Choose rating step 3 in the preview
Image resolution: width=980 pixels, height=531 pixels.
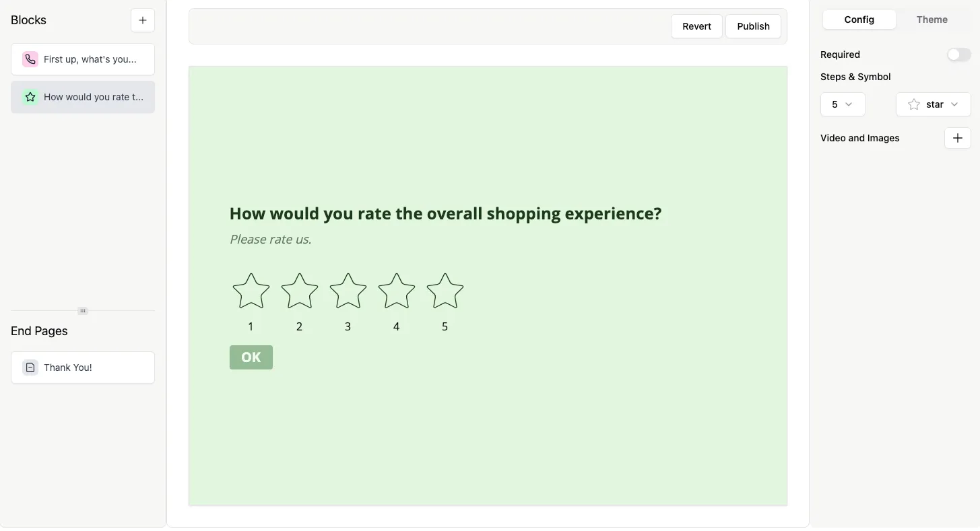348,291
